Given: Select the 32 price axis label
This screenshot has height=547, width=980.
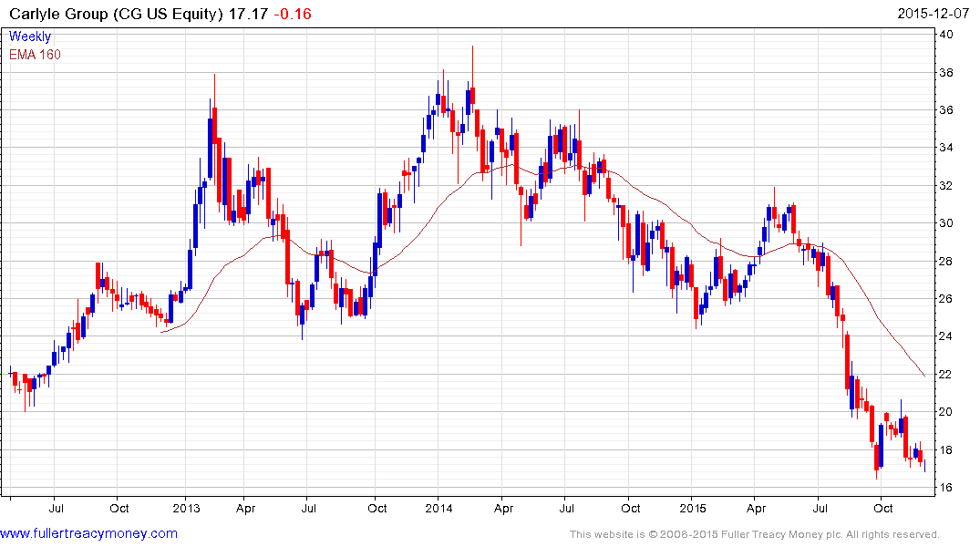Looking at the screenshot, I should [x=946, y=186].
